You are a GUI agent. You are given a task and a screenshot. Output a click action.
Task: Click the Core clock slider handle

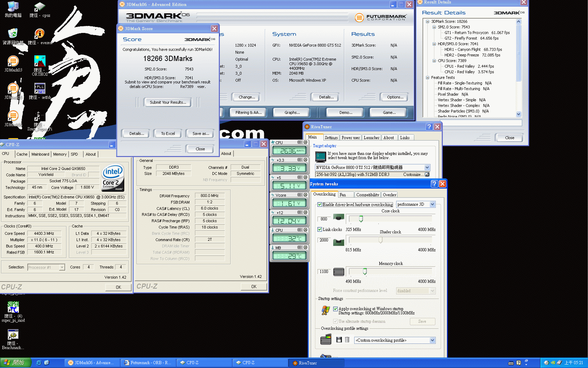pos(361,219)
